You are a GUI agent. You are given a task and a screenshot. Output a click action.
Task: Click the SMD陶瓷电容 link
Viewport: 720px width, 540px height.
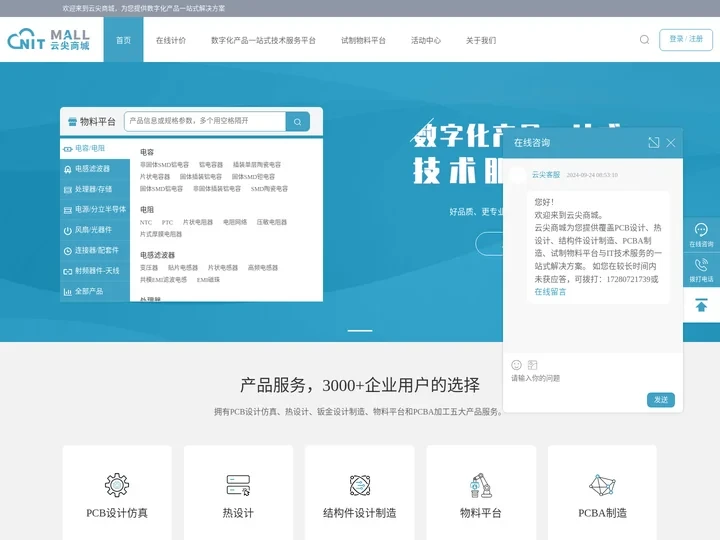coord(269,189)
